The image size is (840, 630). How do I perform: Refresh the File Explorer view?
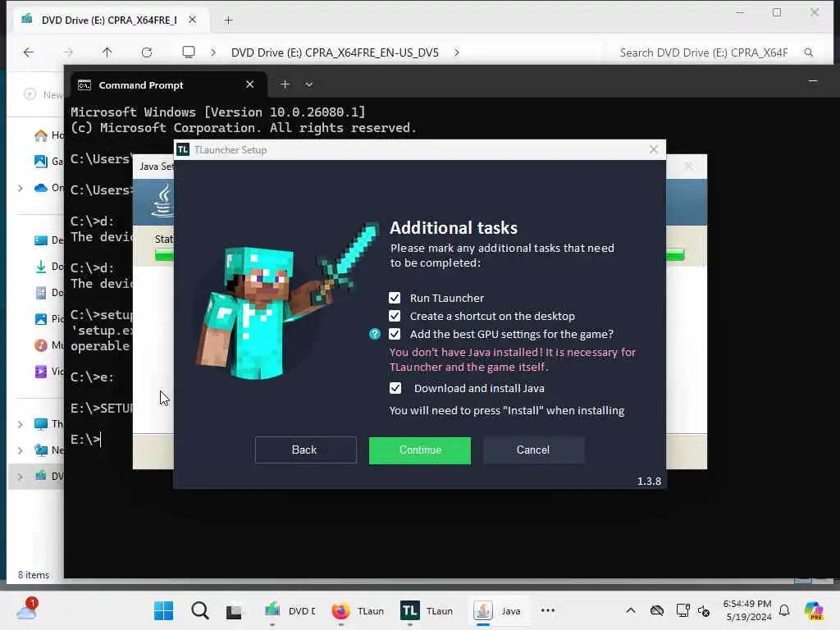[x=147, y=52]
